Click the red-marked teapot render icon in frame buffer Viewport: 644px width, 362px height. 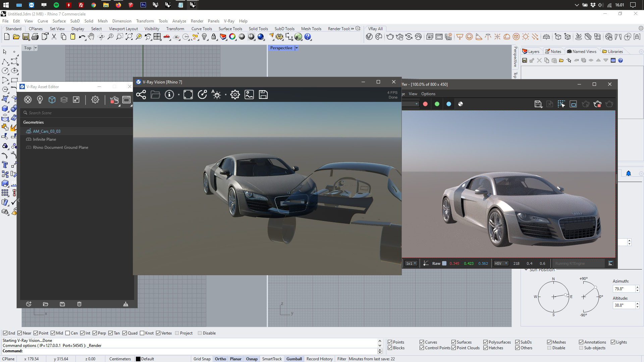click(x=597, y=104)
